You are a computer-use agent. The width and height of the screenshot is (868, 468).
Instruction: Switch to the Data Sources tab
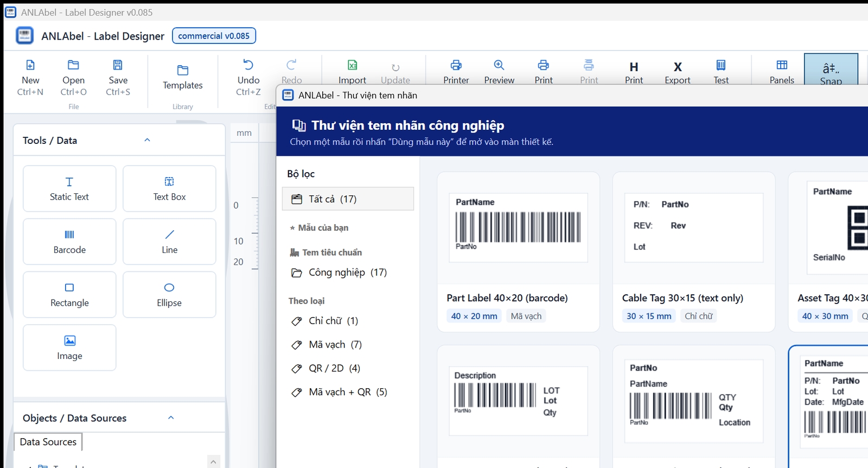point(48,442)
